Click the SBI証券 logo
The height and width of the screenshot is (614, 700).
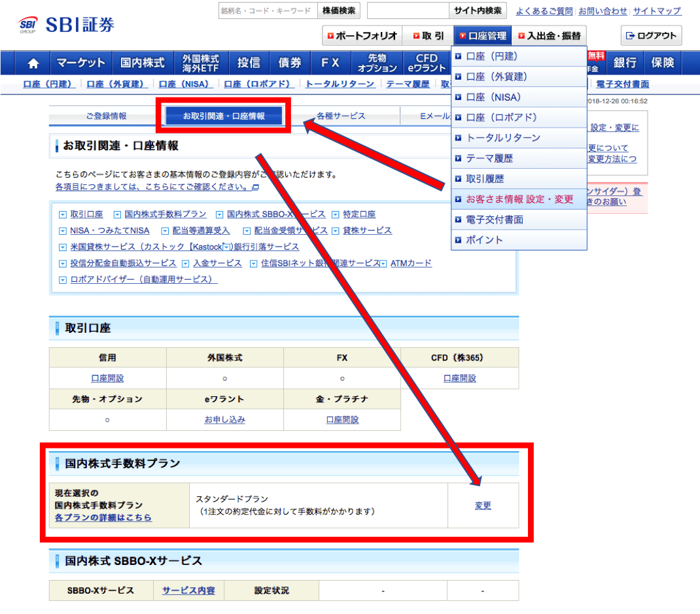[x=67, y=25]
